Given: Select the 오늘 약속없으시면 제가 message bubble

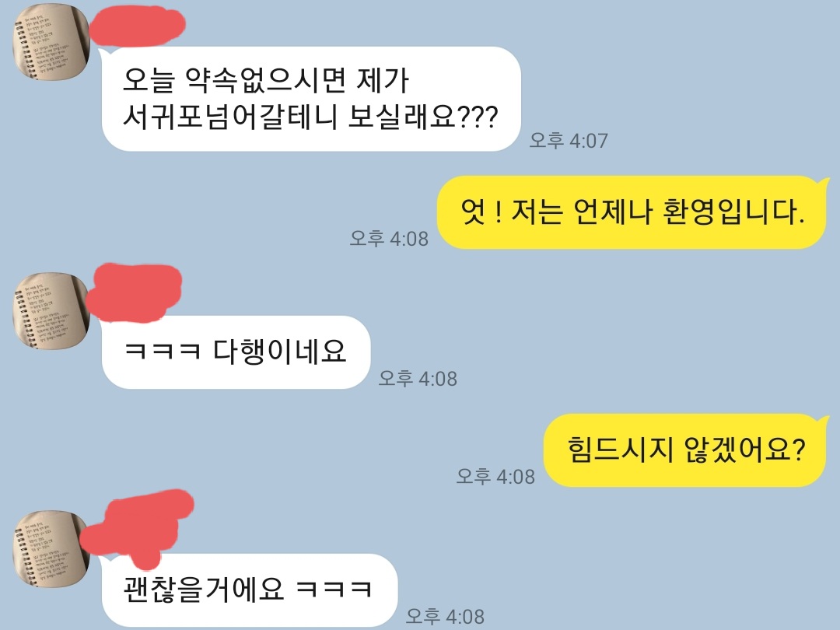Looking at the screenshot, I should click(311, 99).
